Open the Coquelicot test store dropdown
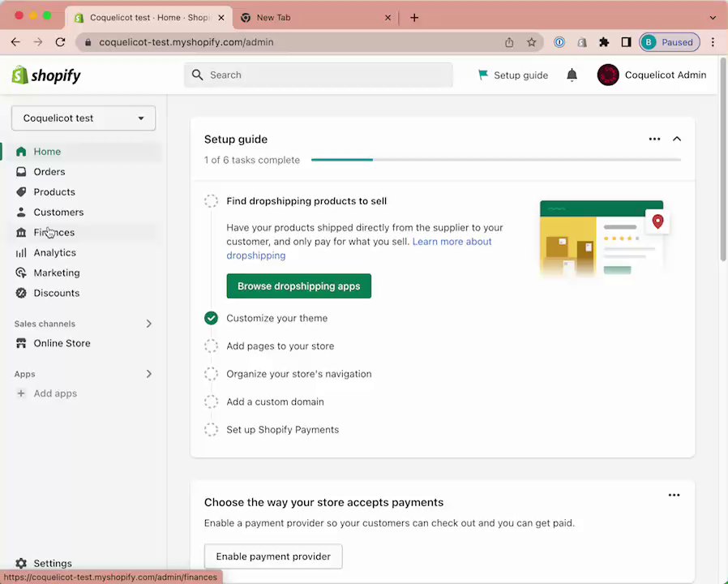This screenshot has width=728, height=584. click(x=84, y=118)
